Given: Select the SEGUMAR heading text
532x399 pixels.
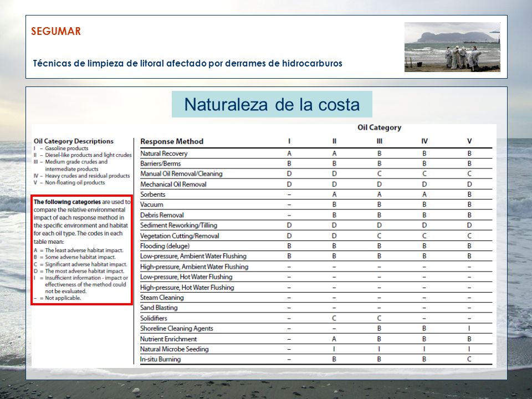Looking at the screenshot, I should pos(56,31).
